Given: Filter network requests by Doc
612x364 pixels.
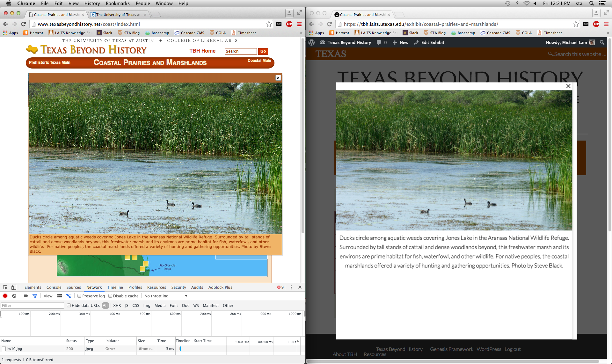Looking at the screenshot, I should (186, 305).
